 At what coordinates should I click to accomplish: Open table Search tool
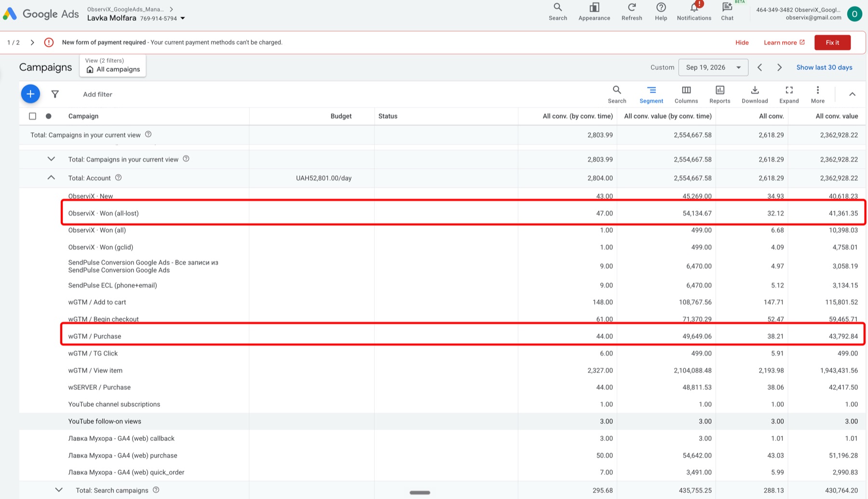tap(617, 94)
